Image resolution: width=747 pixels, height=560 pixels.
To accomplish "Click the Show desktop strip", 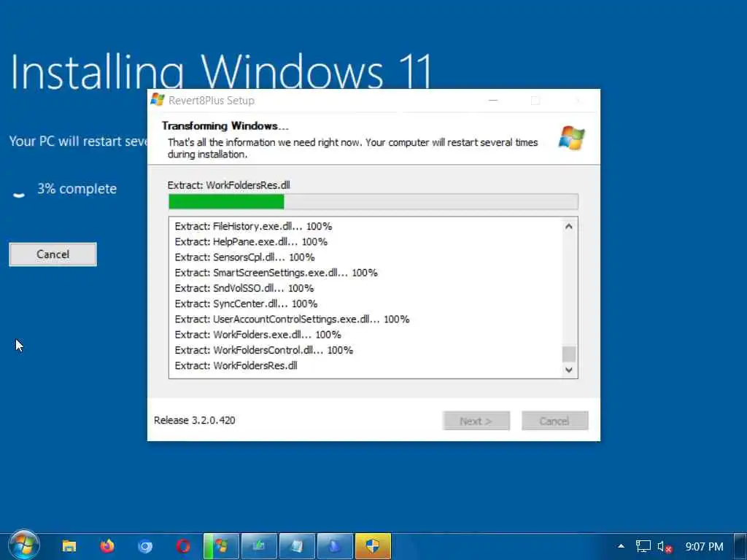I will pos(741,546).
